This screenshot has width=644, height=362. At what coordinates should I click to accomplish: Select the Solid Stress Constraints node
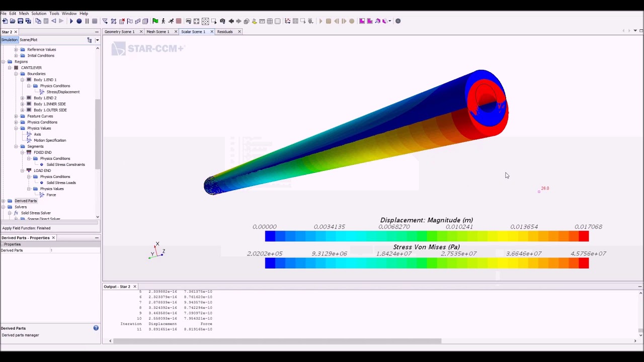pos(66,164)
